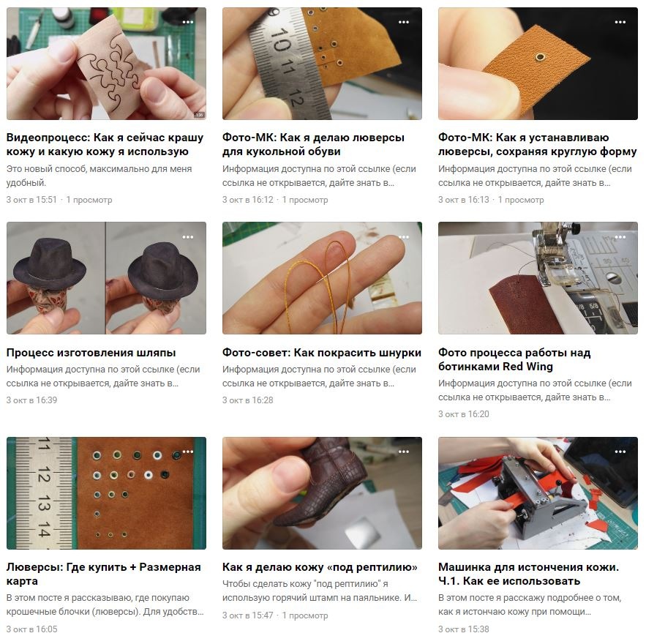Open 'Машинка для истончения кожи. Ч.1' article
Image resolution: width=646 pixels, height=644 pixels.
click(x=529, y=574)
